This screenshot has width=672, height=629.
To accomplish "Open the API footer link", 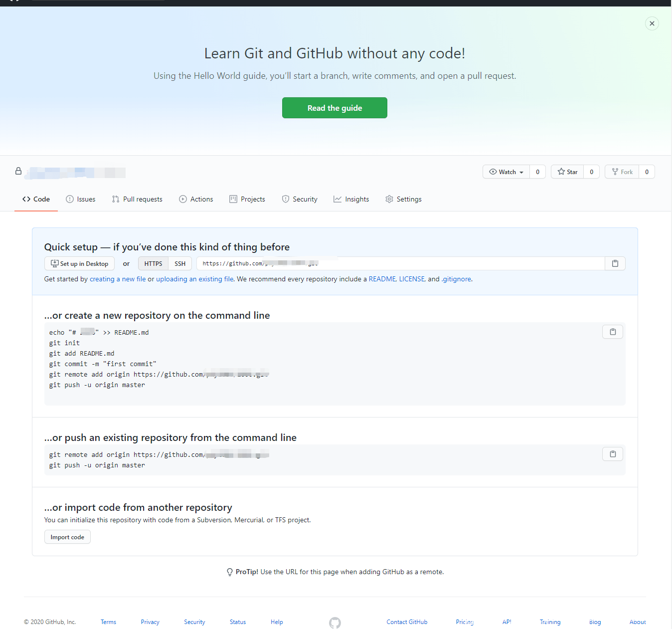I will click(507, 622).
